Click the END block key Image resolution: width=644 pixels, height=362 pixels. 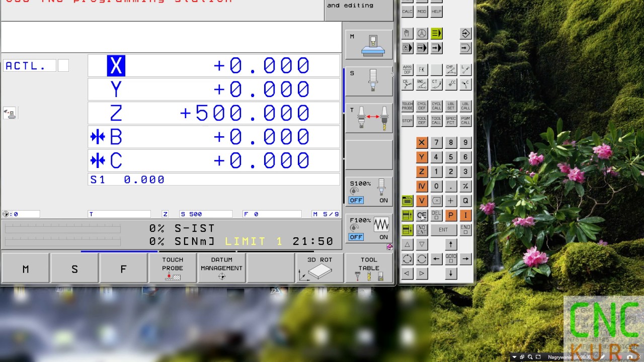[466, 230]
